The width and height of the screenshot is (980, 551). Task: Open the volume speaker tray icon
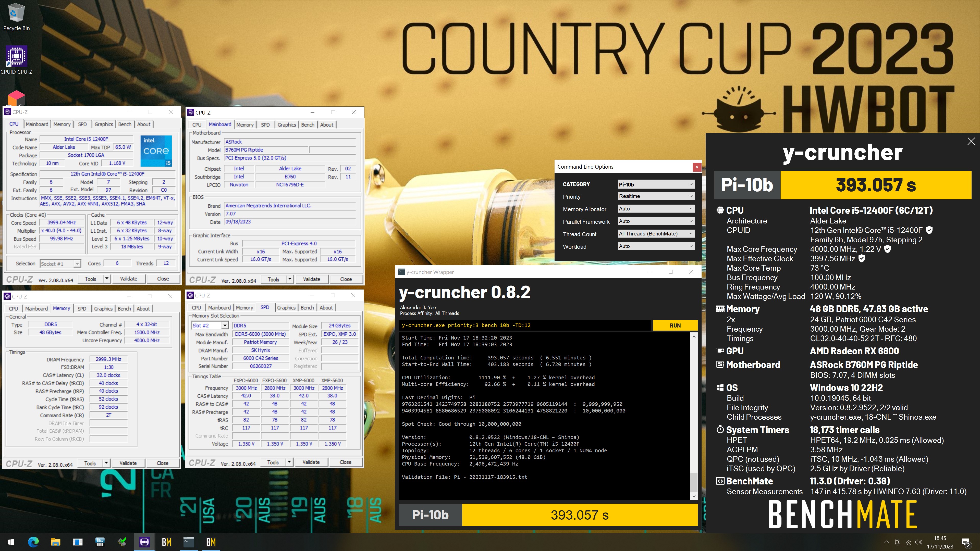coord(919,542)
